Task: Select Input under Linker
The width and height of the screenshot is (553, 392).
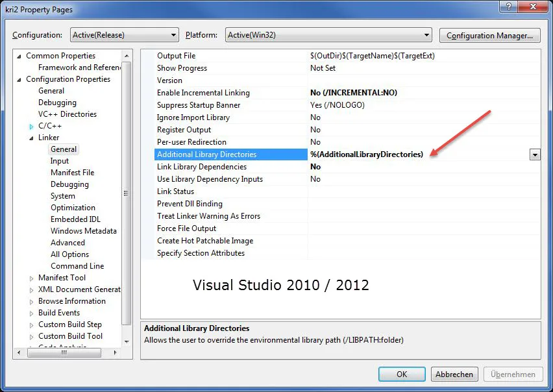Action: point(59,161)
